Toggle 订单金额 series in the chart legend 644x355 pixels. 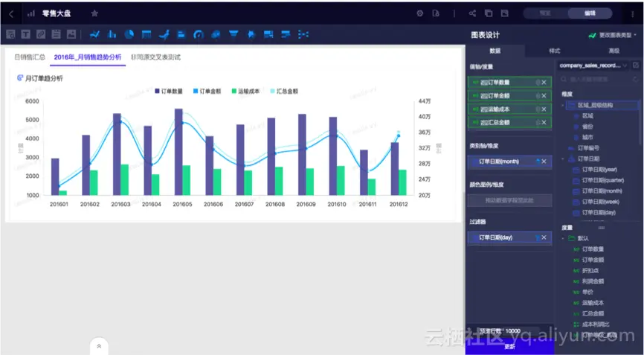pyautogui.click(x=207, y=92)
